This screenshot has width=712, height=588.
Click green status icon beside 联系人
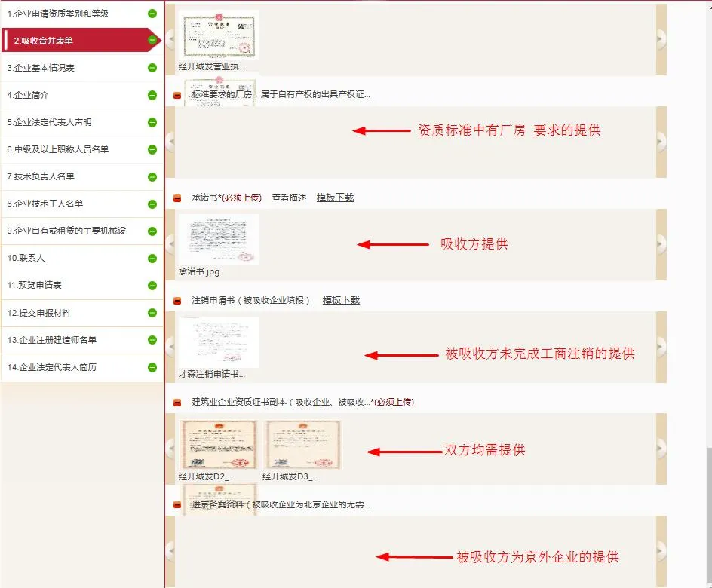click(x=152, y=259)
